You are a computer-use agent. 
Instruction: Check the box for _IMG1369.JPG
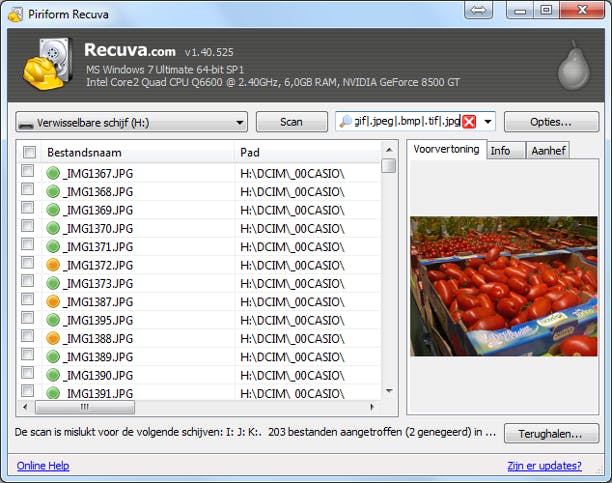(27, 207)
